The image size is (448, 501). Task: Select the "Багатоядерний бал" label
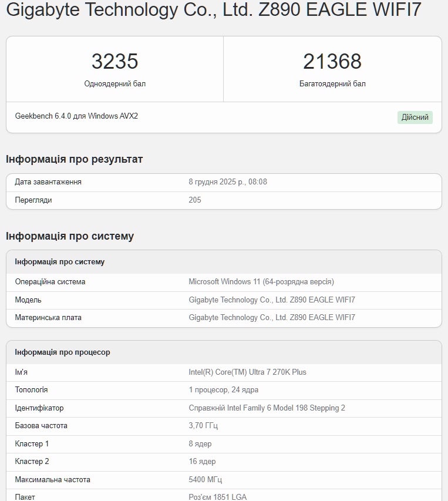click(332, 84)
